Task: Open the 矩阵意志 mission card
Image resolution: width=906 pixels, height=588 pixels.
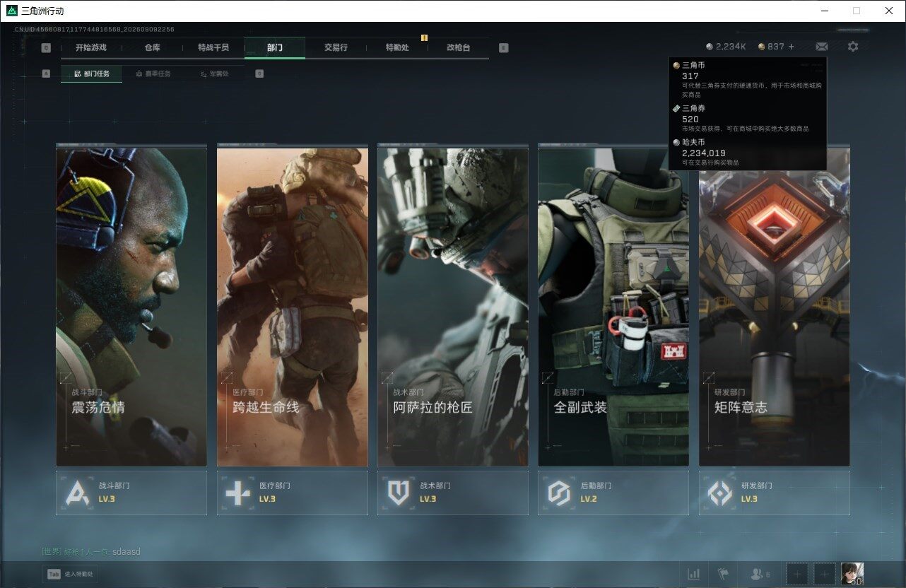Action: point(775,306)
